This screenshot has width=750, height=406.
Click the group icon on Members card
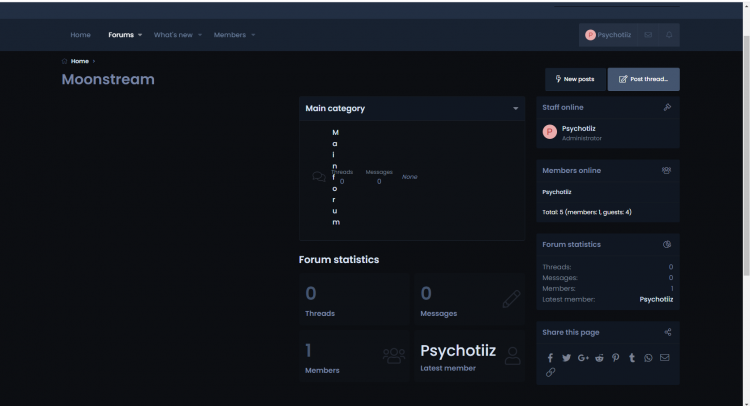(394, 356)
